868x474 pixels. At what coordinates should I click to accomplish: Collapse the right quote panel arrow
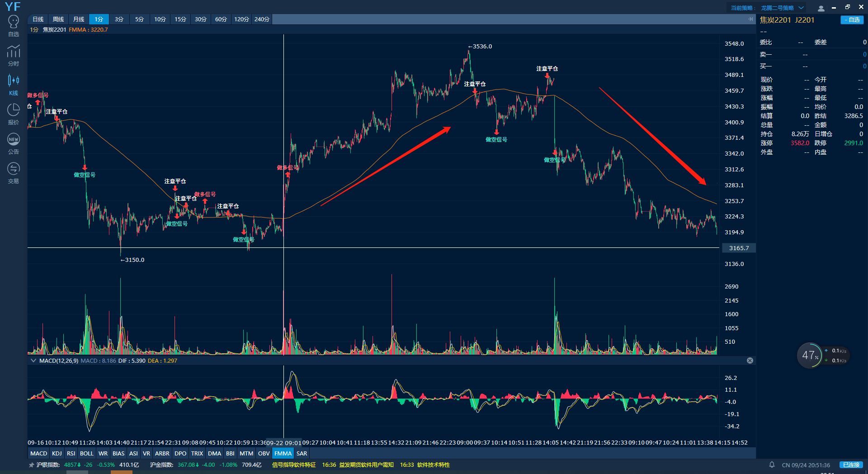pos(750,19)
